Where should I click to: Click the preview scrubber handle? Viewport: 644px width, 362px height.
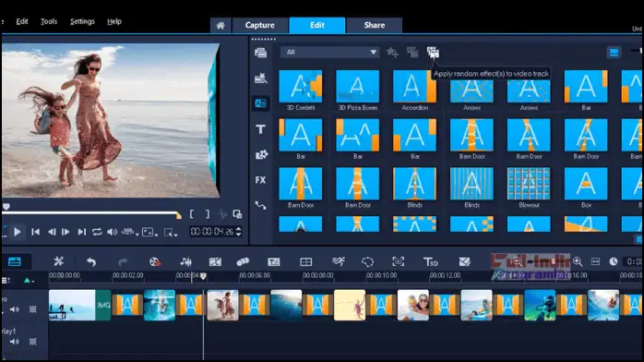pos(6,207)
